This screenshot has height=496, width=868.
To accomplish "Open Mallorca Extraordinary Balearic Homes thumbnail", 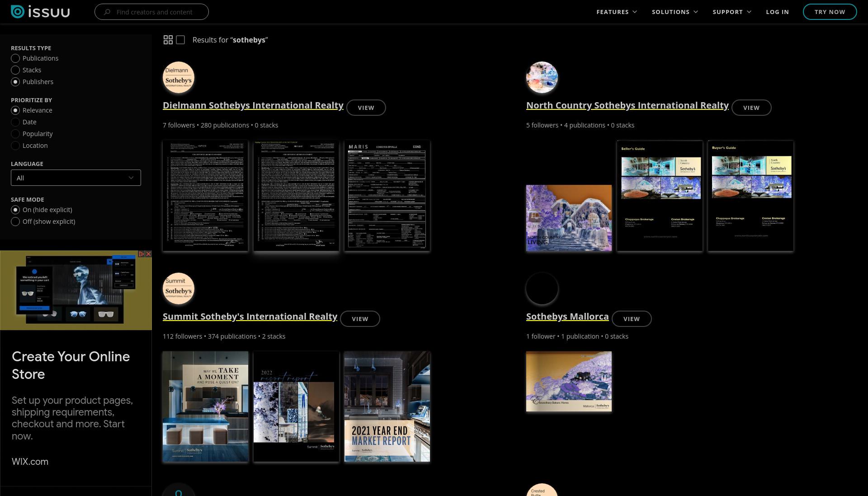I will click(x=569, y=382).
